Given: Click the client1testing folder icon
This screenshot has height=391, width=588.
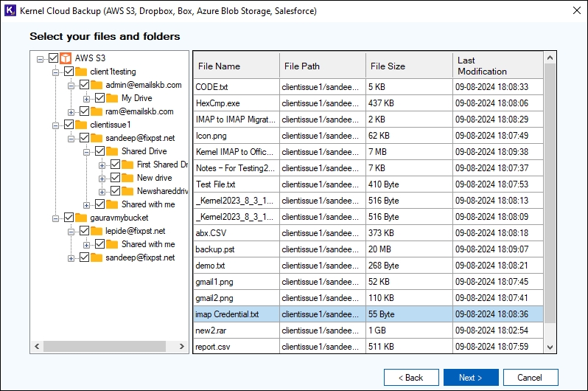Looking at the screenshot, I should click(x=81, y=72).
